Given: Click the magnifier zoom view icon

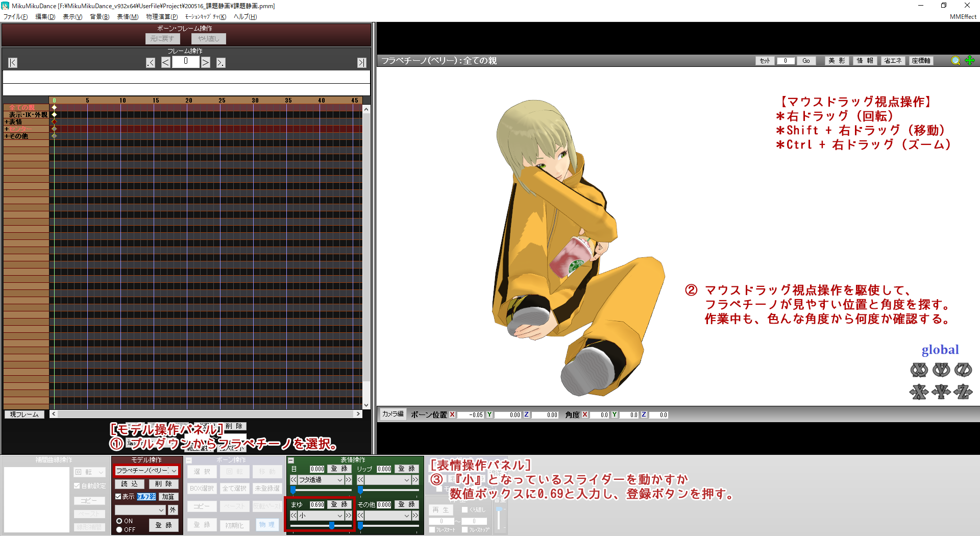Looking at the screenshot, I should 955,61.
